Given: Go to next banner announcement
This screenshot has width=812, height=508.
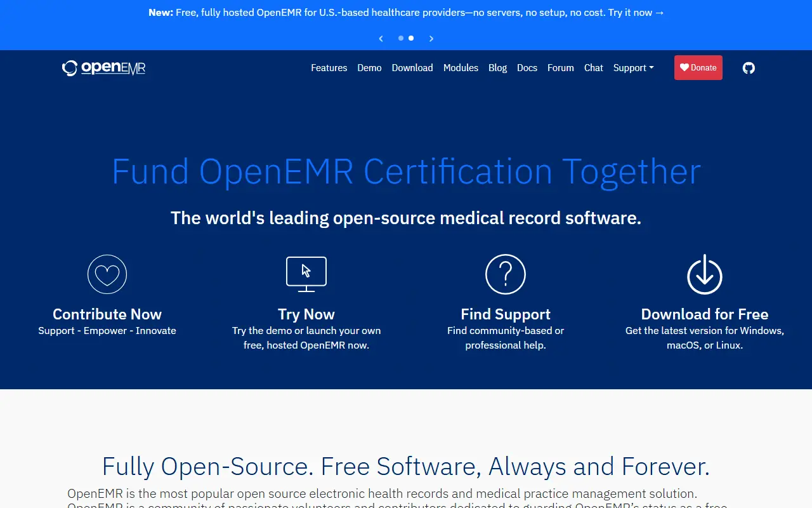Looking at the screenshot, I should tap(431, 38).
